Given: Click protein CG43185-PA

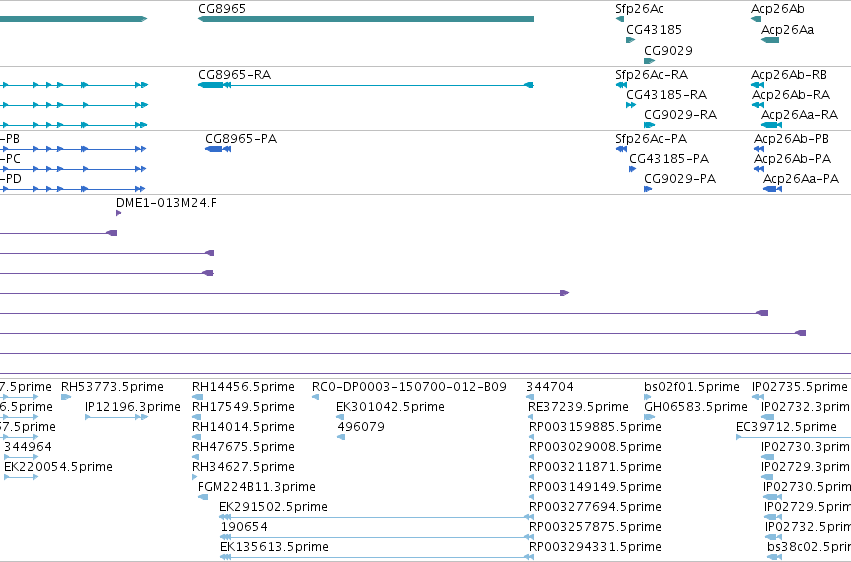Looking at the screenshot, I should pyautogui.click(x=632, y=169).
